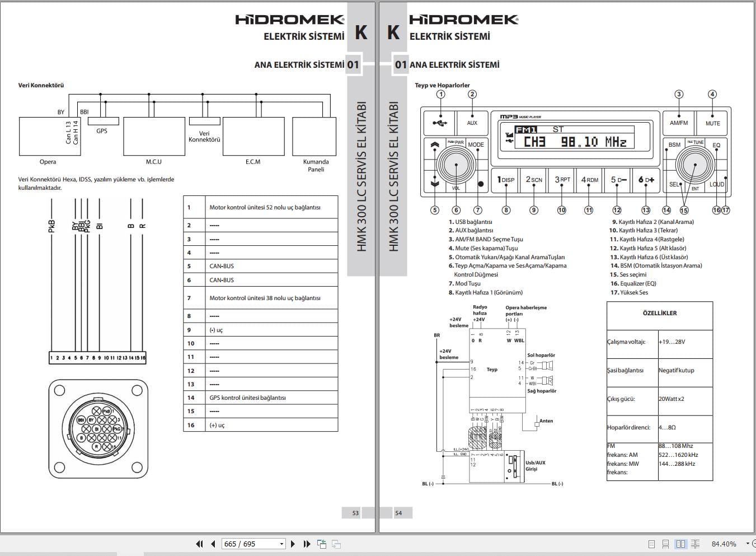Advance to the next page
The width and height of the screenshot is (756, 556).
293,544
